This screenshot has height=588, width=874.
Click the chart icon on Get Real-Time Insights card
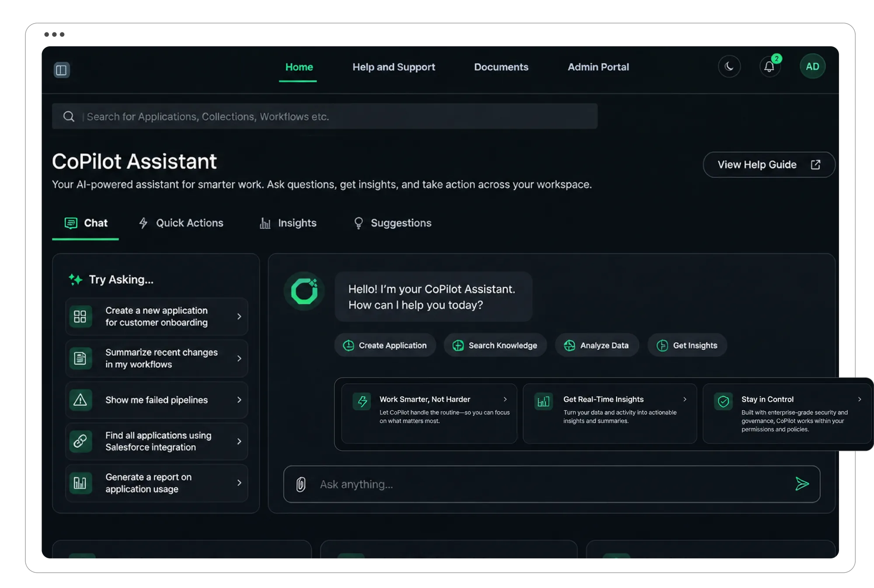click(544, 401)
